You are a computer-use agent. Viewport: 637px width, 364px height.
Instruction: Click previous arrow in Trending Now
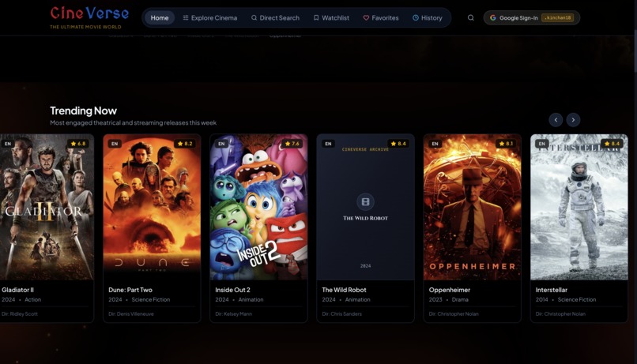(x=556, y=120)
